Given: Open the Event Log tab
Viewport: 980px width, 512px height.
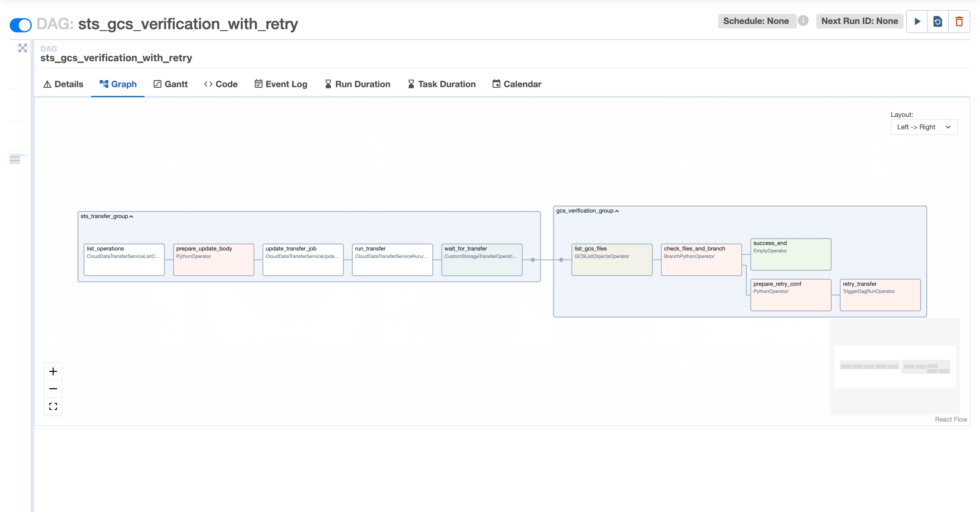Looking at the screenshot, I should pos(281,84).
